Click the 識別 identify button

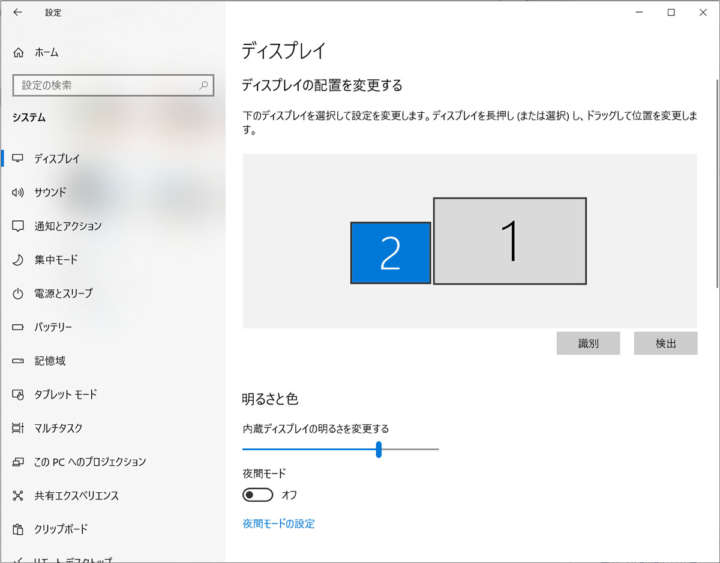pos(588,343)
